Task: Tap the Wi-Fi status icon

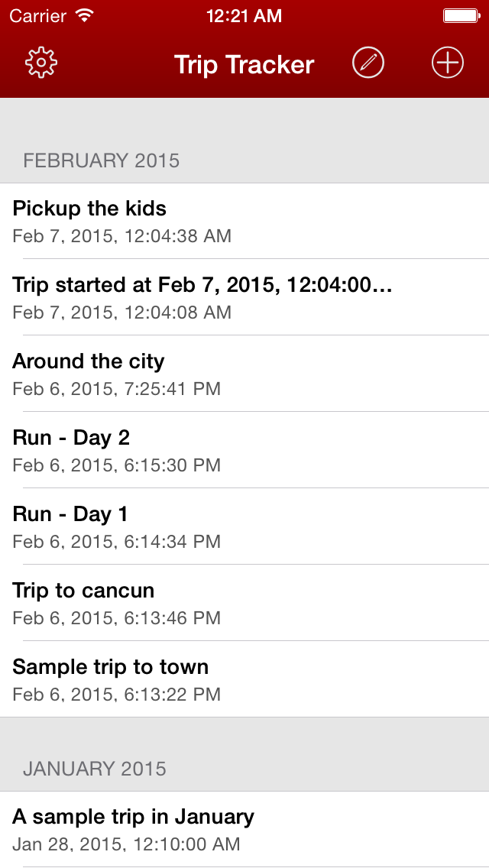Action: (85, 15)
